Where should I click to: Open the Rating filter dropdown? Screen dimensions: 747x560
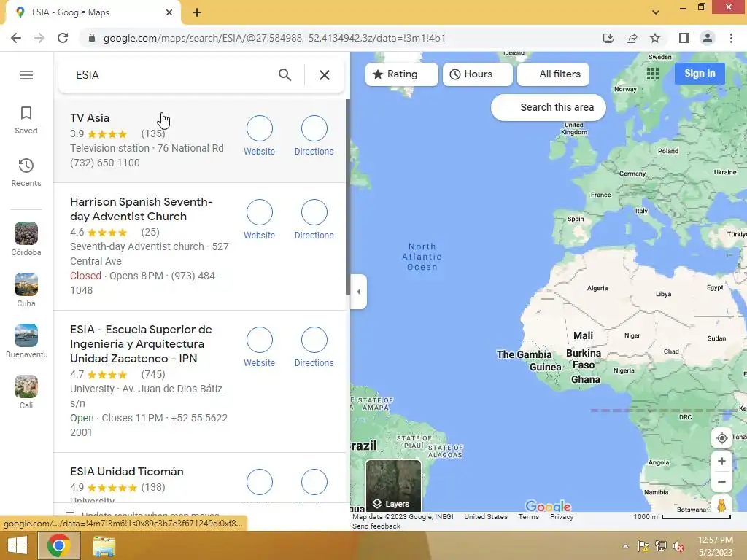tap(402, 74)
